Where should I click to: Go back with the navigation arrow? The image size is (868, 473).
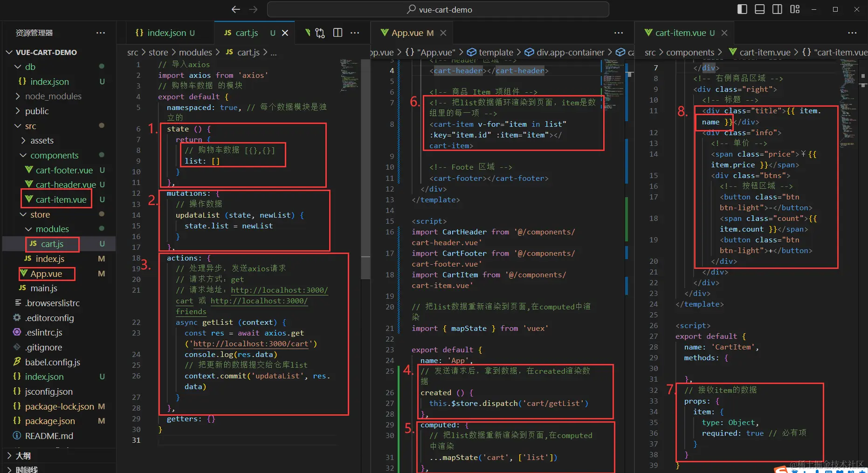pos(236,9)
